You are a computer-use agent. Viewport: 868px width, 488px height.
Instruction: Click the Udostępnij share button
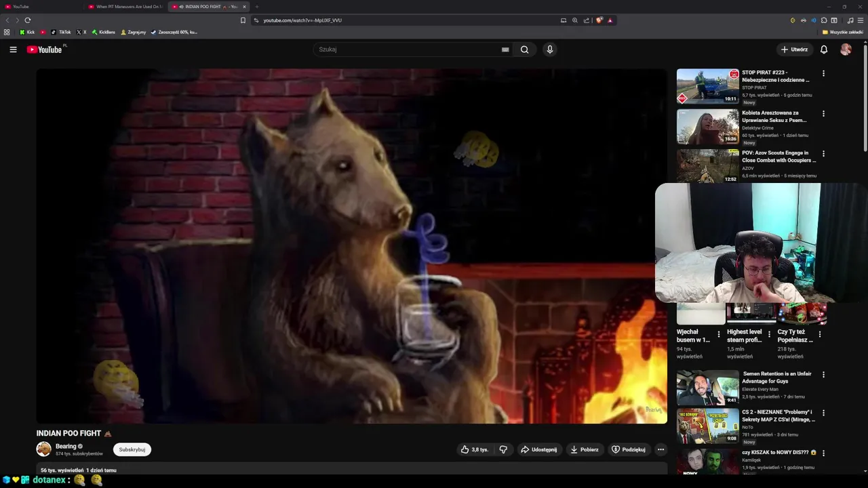click(538, 449)
